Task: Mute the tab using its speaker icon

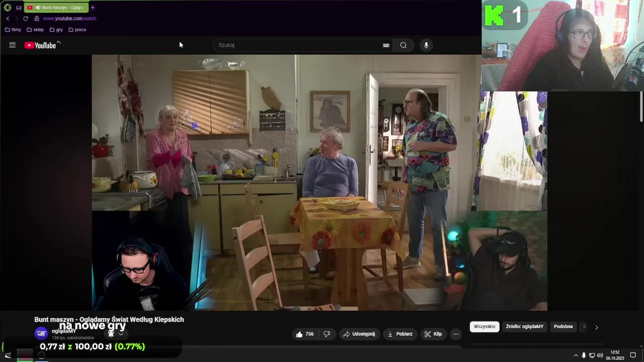Action: (x=38, y=8)
